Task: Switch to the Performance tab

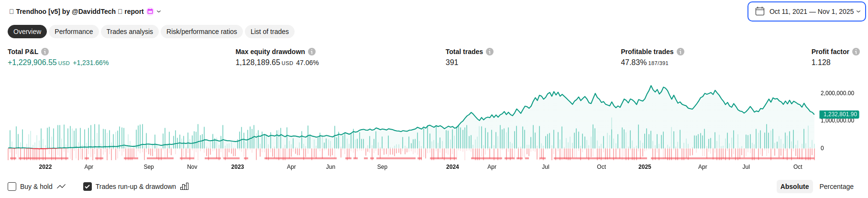Action: 74,32
